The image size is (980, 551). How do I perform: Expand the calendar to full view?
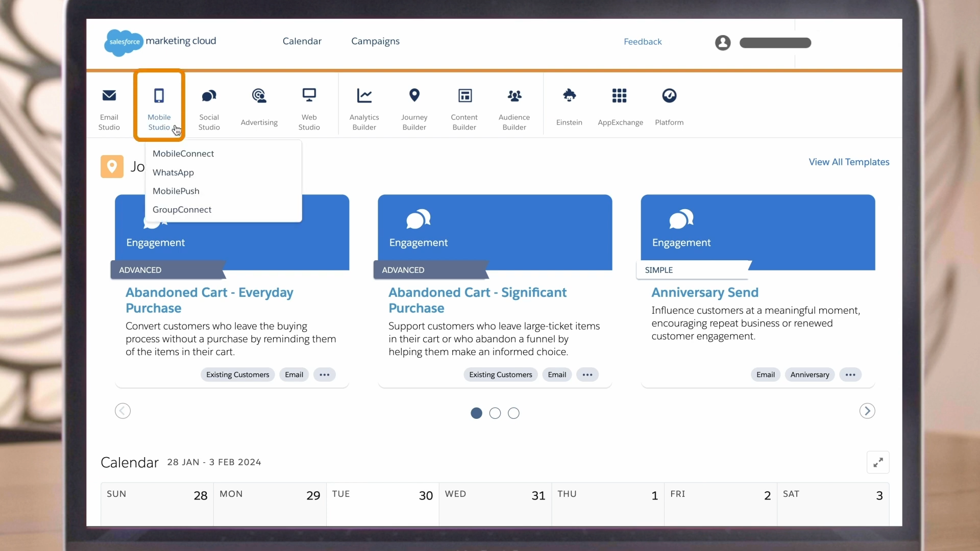pyautogui.click(x=878, y=462)
